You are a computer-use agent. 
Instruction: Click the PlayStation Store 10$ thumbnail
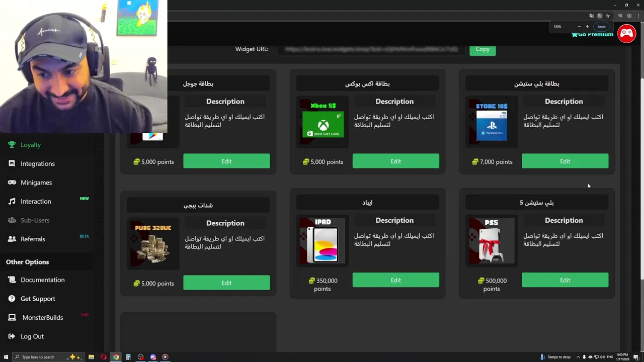(492, 121)
